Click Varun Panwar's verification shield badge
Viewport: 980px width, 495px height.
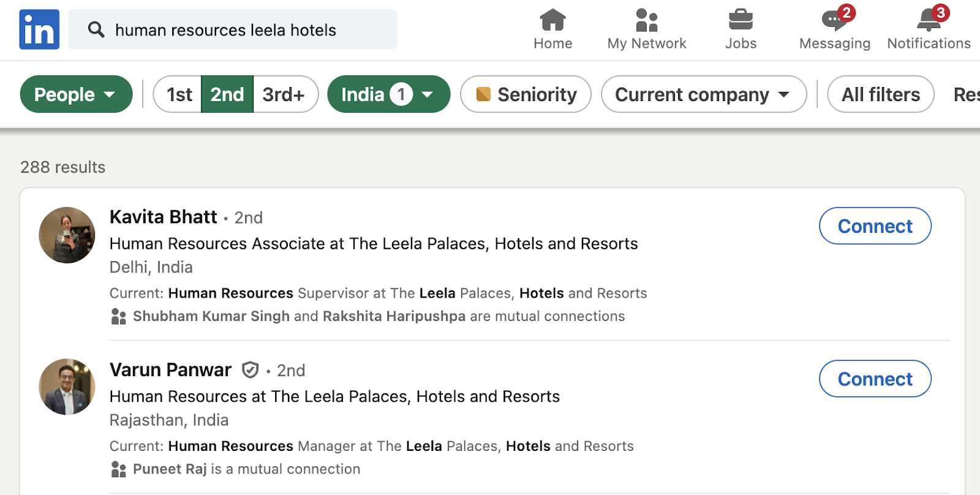pos(250,370)
